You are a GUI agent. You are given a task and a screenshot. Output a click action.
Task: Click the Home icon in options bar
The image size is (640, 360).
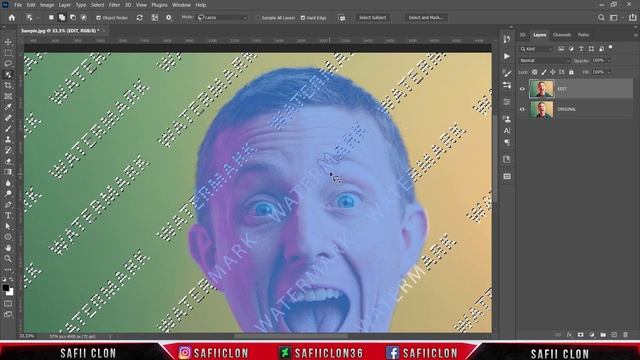pyautogui.click(x=12, y=18)
